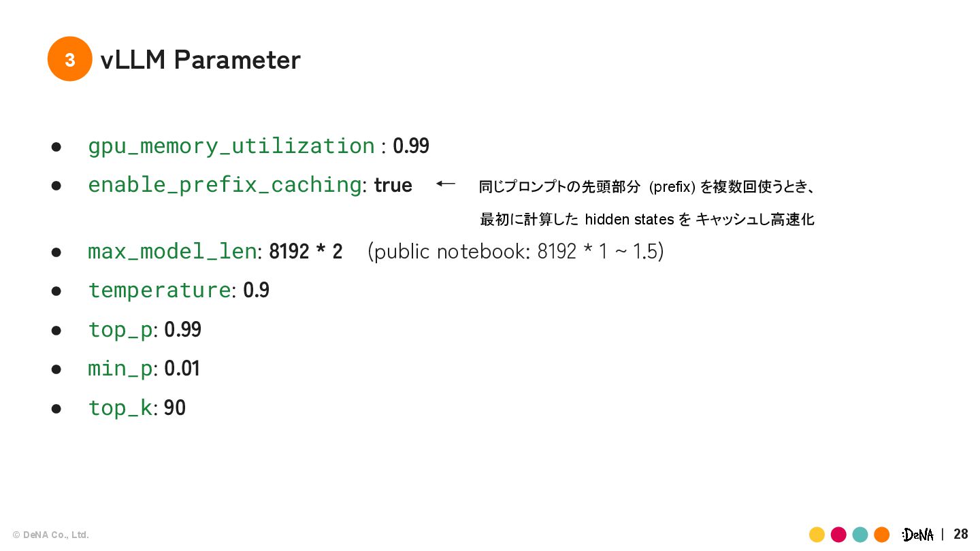
Task: Click the max_model_len parameter name
Action: pyautogui.click(x=172, y=252)
